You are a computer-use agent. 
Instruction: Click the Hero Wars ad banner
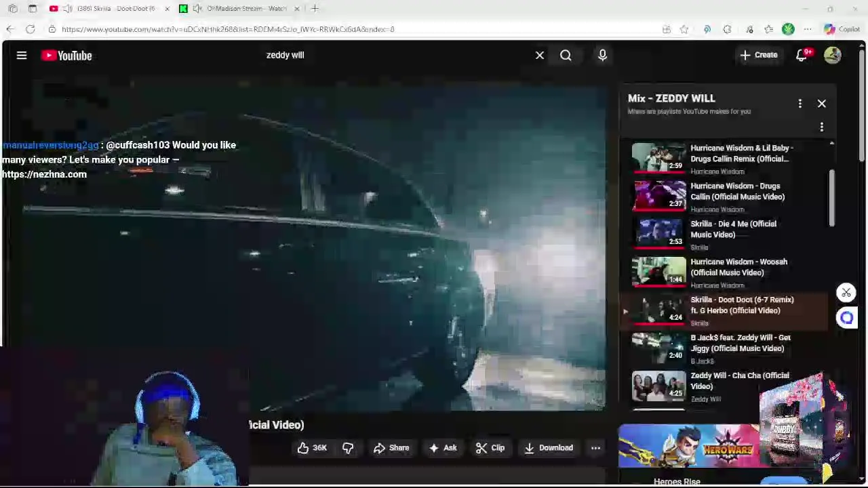[x=690, y=446]
